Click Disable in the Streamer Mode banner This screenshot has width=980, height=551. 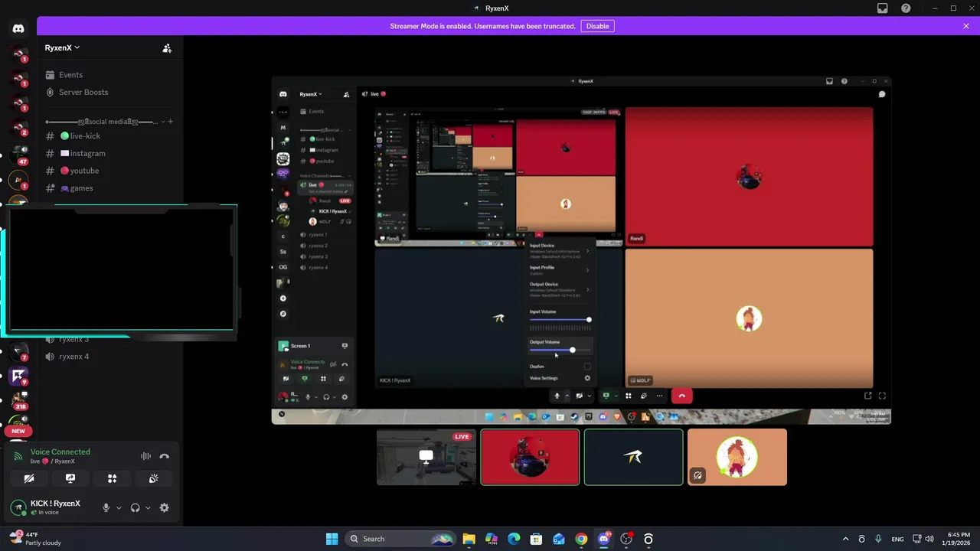pos(597,26)
